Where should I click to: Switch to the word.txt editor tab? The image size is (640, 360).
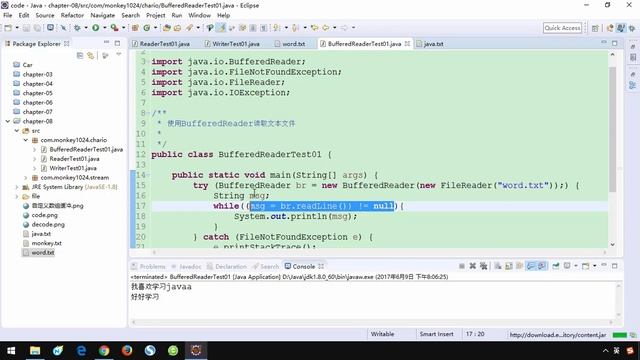coord(290,44)
